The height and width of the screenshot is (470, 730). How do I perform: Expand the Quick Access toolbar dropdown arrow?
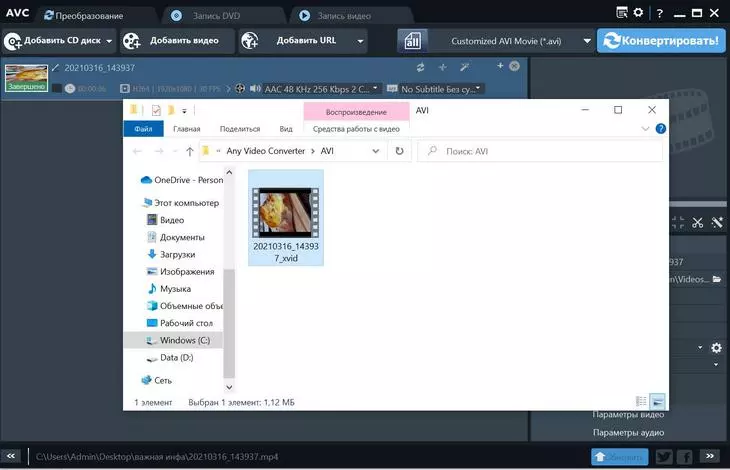coord(184,111)
